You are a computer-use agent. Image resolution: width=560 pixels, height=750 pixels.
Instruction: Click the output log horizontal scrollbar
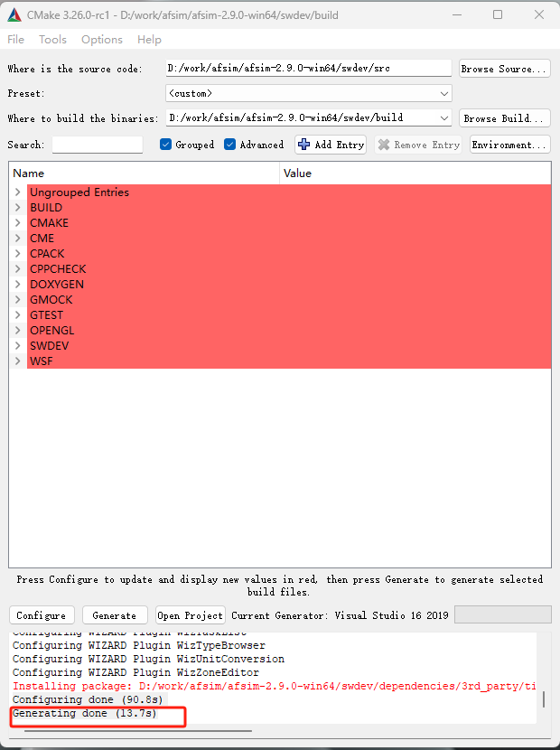pyautogui.click(x=138, y=730)
